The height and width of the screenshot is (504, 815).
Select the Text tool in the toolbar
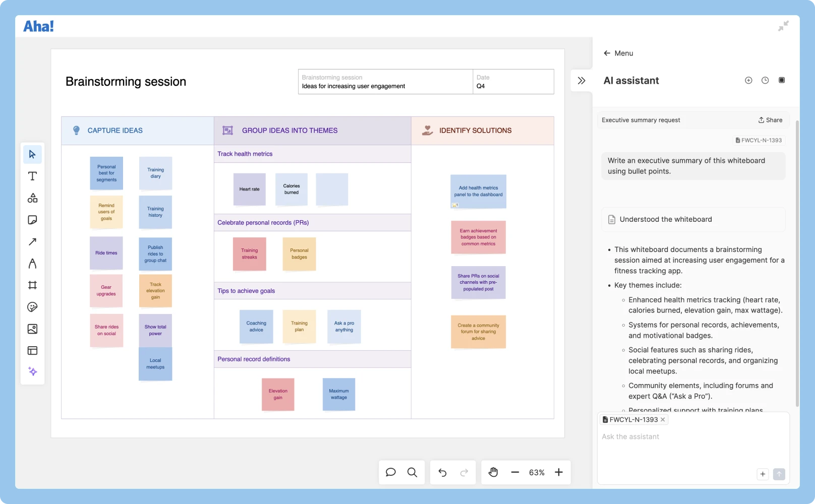[32, 176]
